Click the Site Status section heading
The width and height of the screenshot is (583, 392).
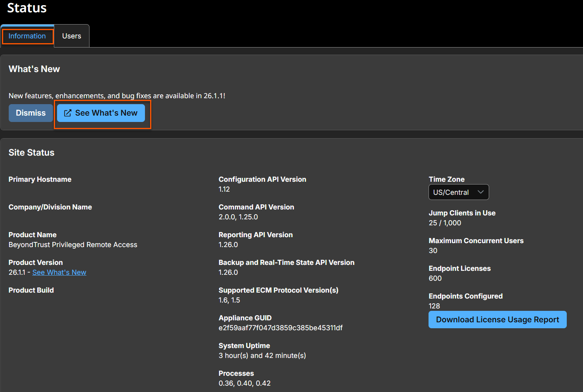pyautogui.click(x=31, y=152)
